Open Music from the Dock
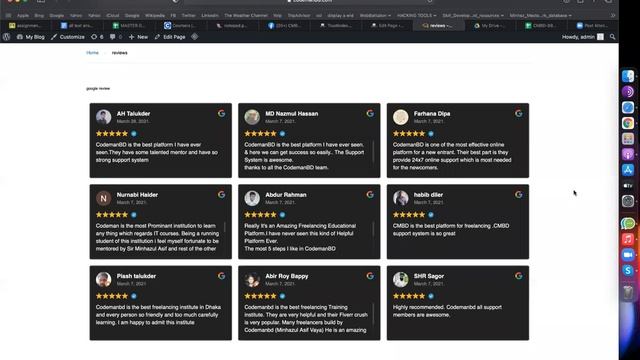Viewport: 640px width, 360px height. [x=628, y=239]
